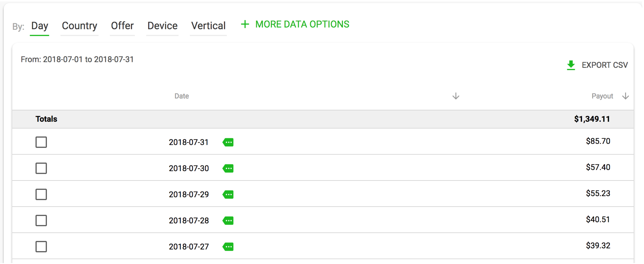Open the Vertical tab
This screenshot has width=644, height=264.
(208, 26)
